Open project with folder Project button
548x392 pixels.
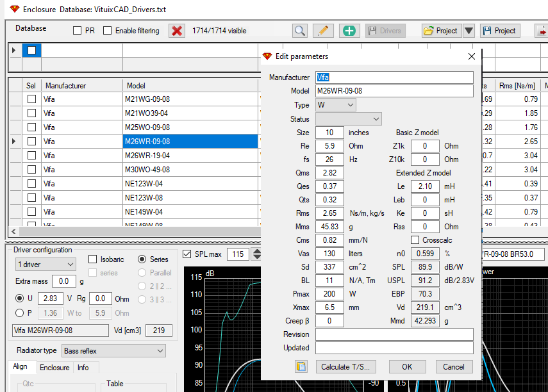(442, 31)
